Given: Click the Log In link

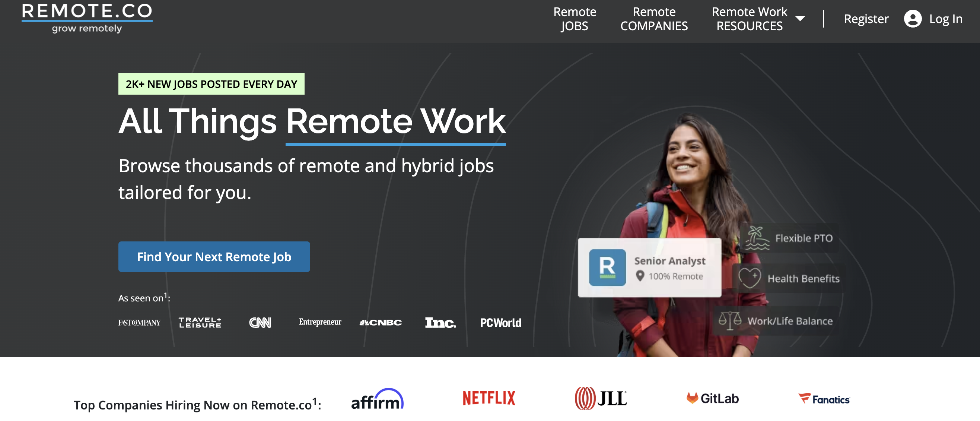Looking at the screenshot, I should point(945,19).
